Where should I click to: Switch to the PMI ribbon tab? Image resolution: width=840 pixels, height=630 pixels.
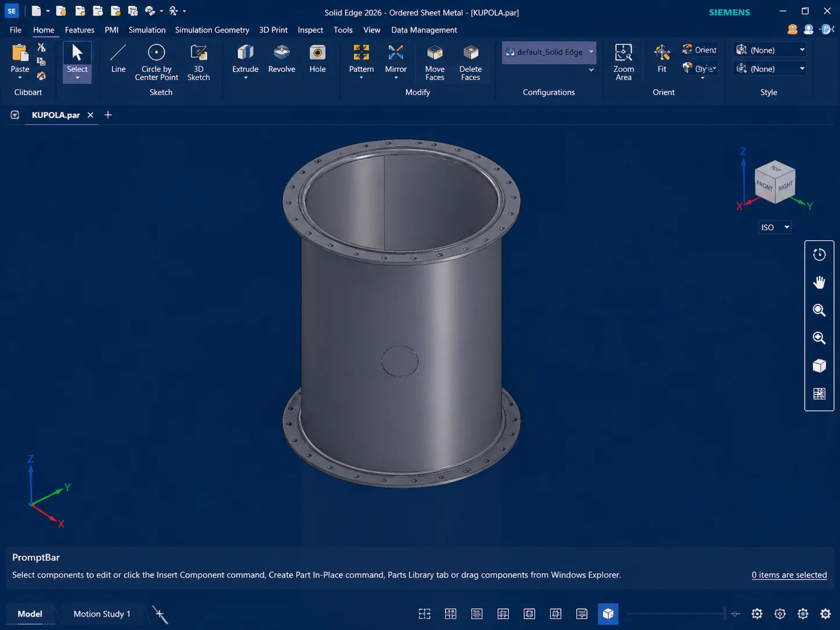(111, 30)
